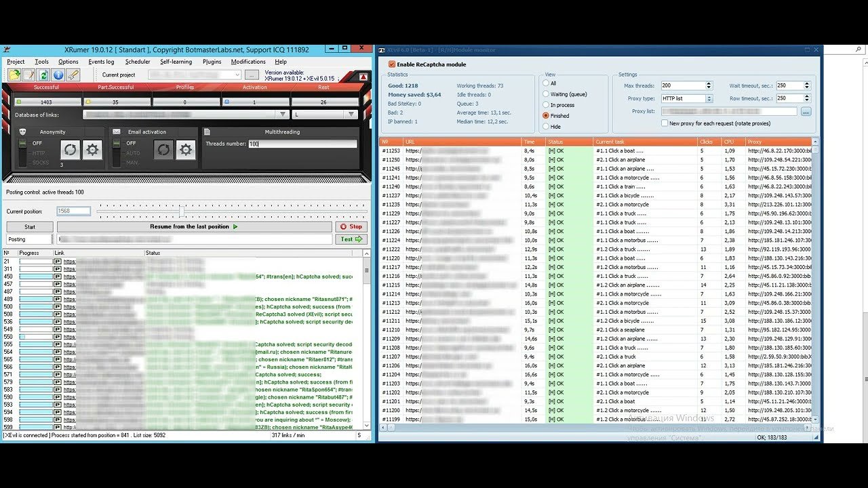Open the Modifications menu
This screenshot has width=868, height=488.
tap(248, 62)
